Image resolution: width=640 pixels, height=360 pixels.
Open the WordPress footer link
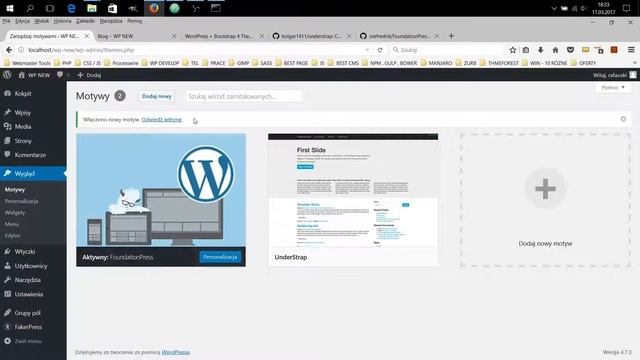tap(176, 352)
